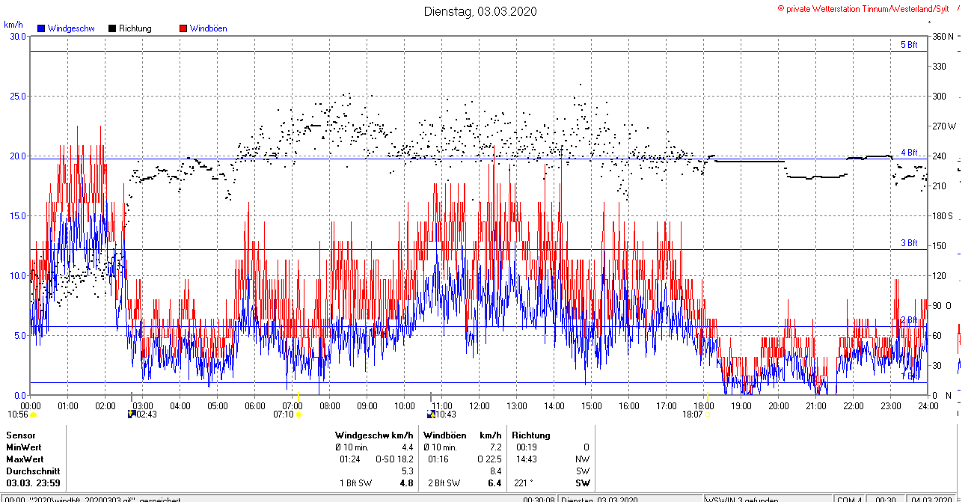The height and width of the screenshot is (502, 980).
Task: Select the Richtung legend label
Action: coord(135,28)
